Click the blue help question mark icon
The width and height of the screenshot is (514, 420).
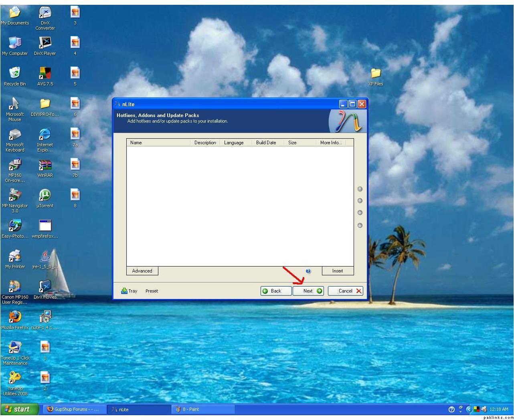(x=308, y=271)
